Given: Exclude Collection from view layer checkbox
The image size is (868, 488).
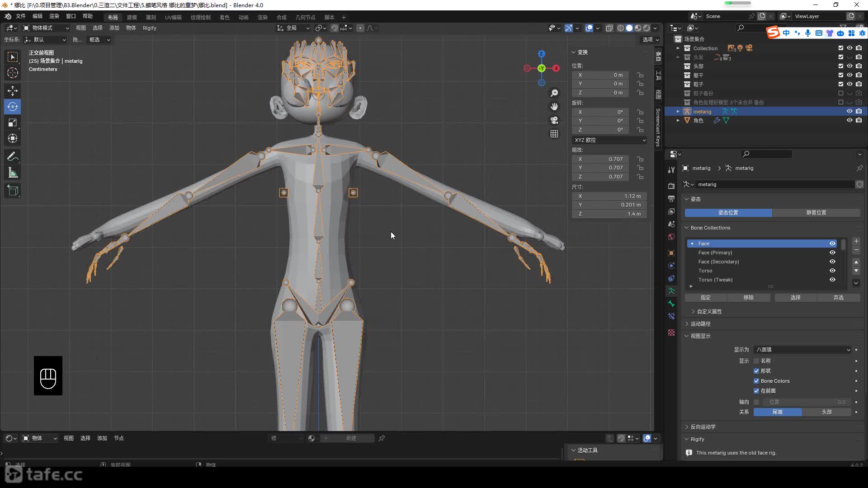Looking at the screenshot, I should pyautogui.click(x=841, y=48).
